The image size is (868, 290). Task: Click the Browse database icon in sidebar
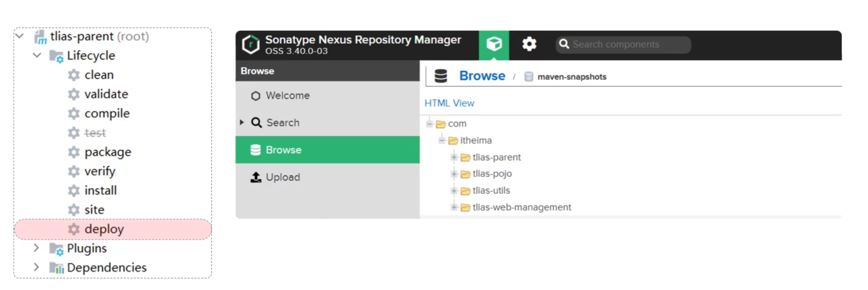tap(256, 150)
